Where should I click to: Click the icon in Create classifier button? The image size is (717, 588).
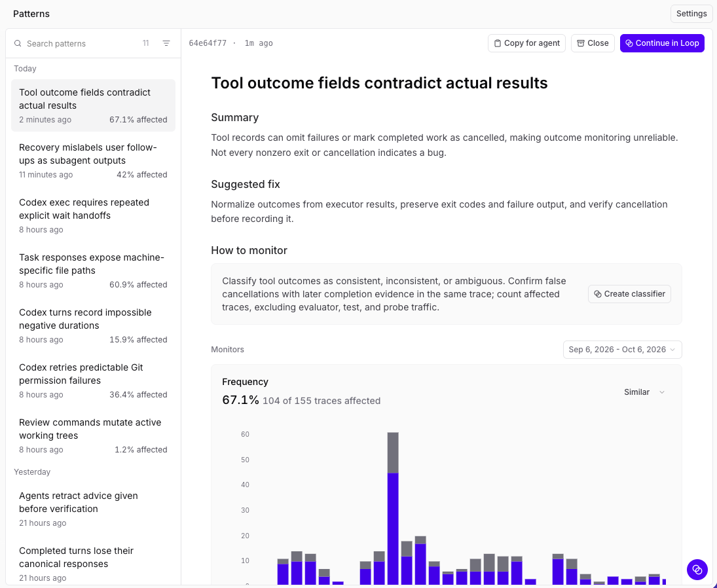tap(598, 294)
